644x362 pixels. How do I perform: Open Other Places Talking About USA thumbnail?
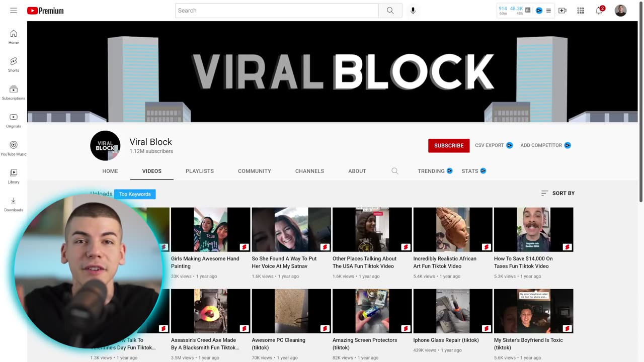(x=372, y=230)
